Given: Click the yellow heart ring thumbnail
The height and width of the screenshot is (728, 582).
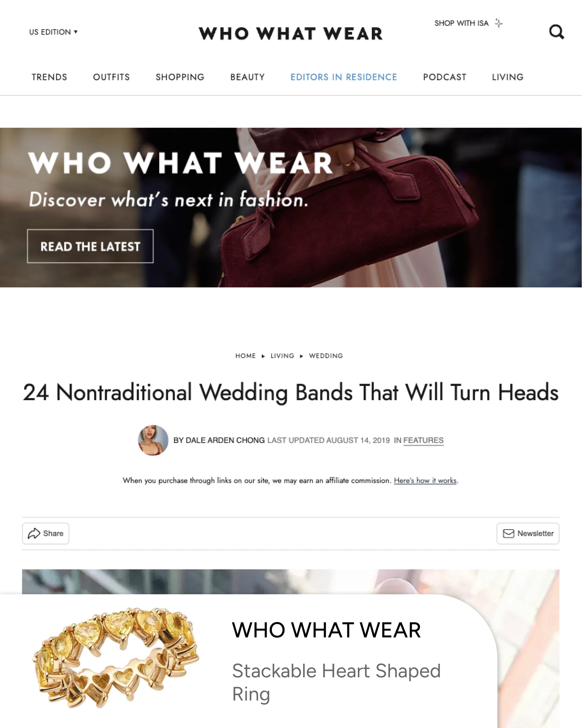Looking at the screenshot, I should click(x=115, y=657).
